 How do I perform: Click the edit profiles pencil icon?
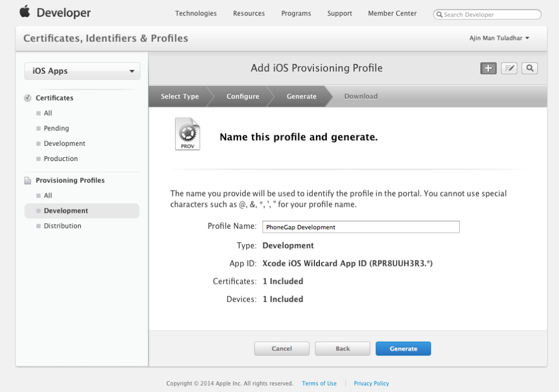tap(509, 68)
